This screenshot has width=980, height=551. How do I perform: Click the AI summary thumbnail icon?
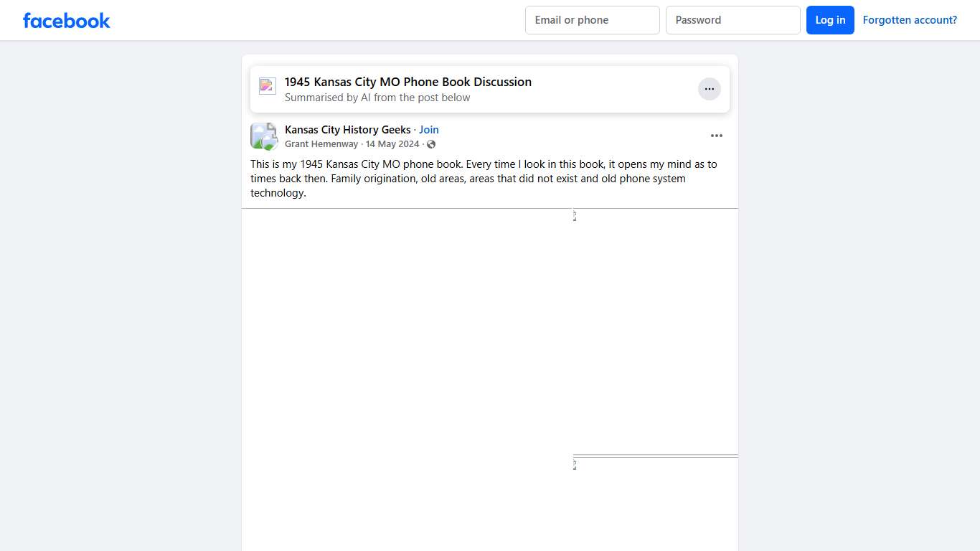(268, 86)
